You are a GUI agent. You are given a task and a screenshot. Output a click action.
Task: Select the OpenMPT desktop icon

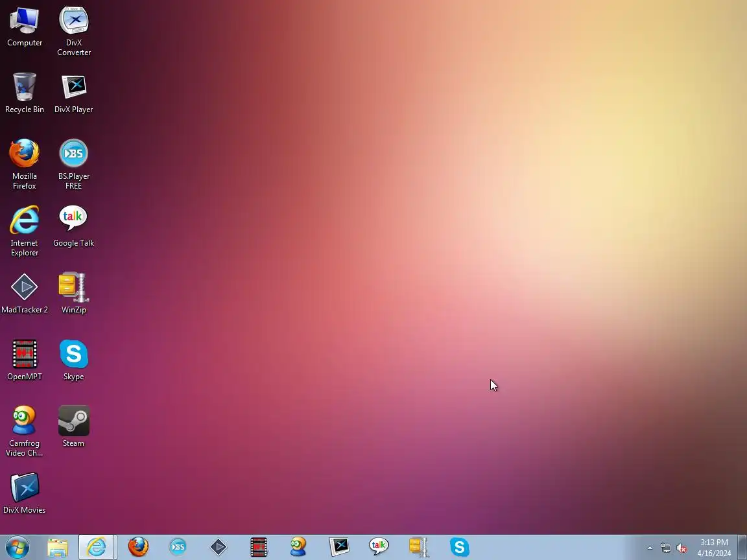[24, 360]
